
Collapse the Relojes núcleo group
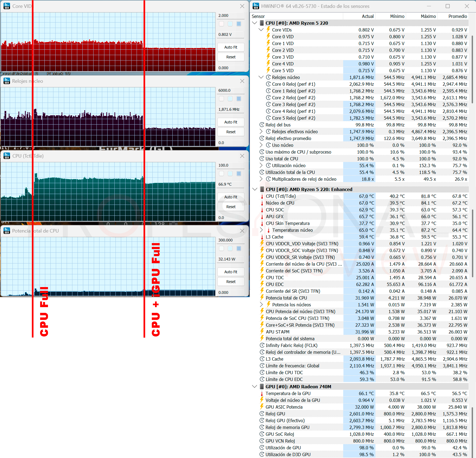[x=261, y=77]
